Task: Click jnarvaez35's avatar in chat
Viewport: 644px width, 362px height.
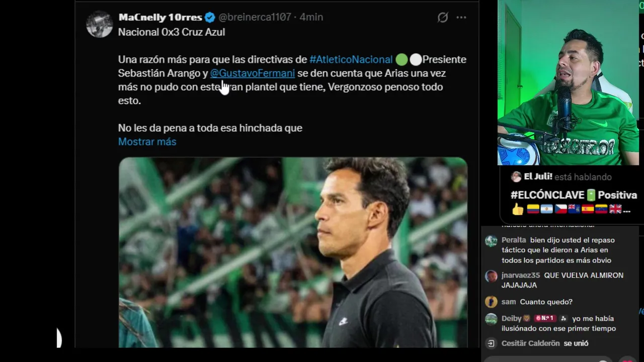Action: 491,276
